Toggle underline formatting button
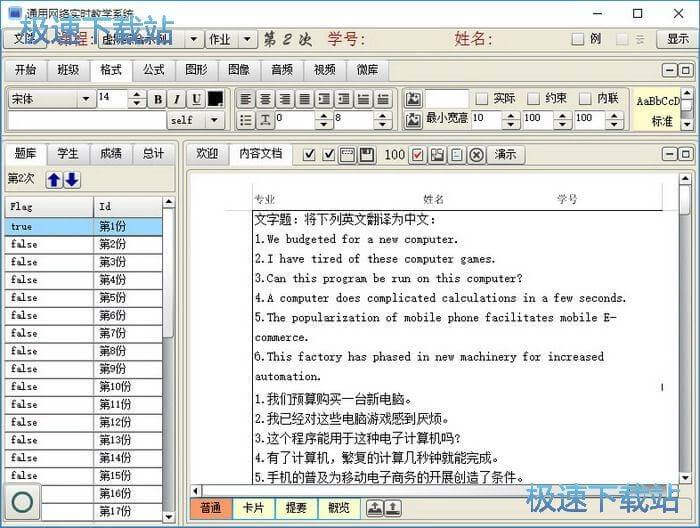 pos(196,99)
